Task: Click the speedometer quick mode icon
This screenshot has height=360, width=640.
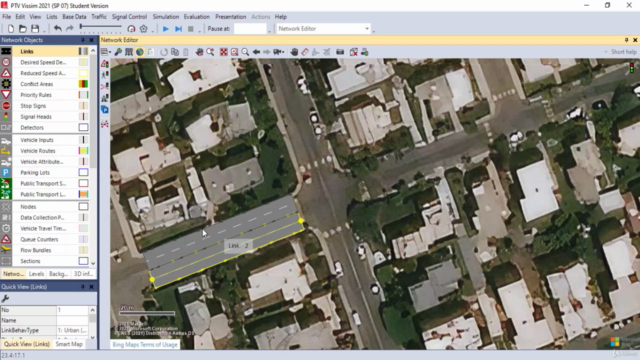Action: pyautogui.click(x=131, y=29)
